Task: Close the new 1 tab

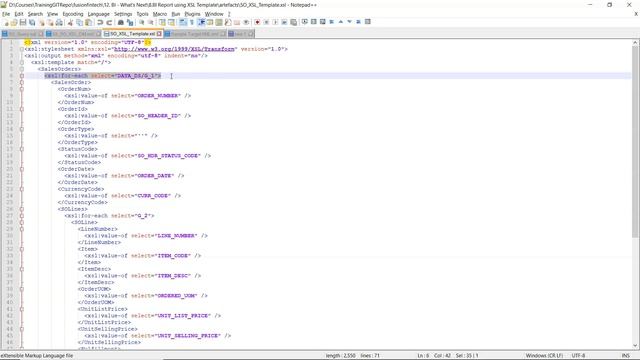Action: tap(251, 34)
